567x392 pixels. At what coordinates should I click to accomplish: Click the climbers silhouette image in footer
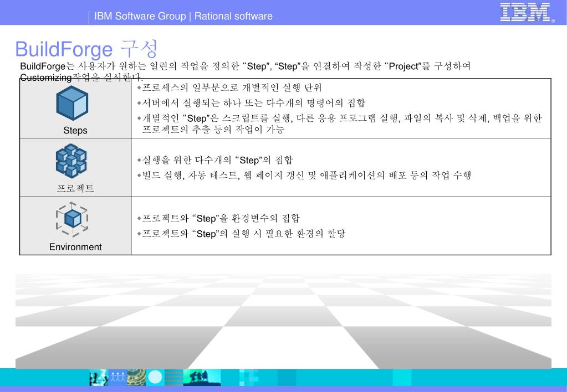pyautogui.click(x=202, y=378)
